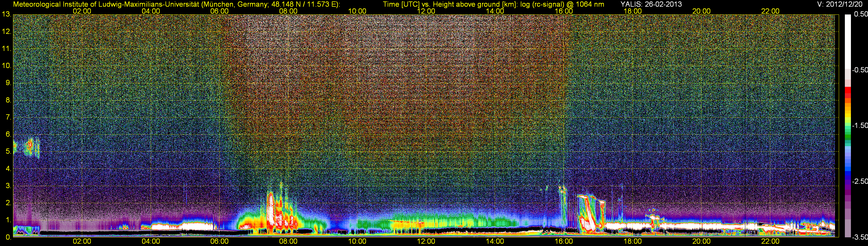
Task: Click the 04:00 label on the top time axis
Action: pos(151,11)
